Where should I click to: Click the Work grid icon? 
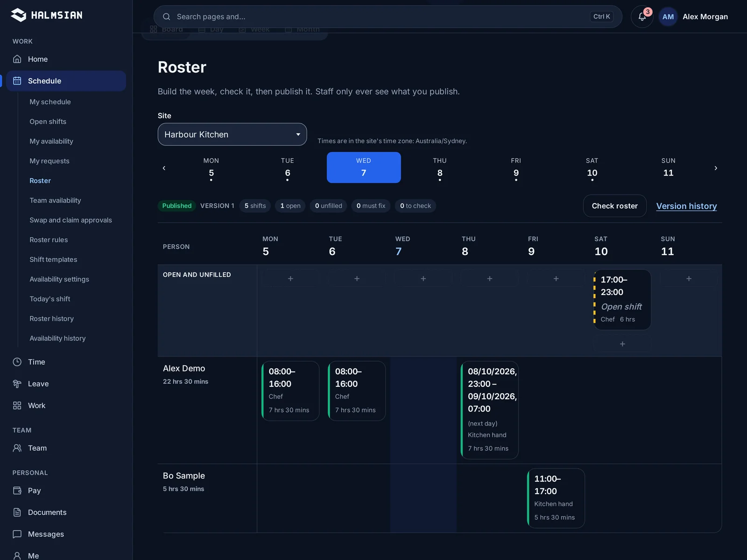[17, 406]
